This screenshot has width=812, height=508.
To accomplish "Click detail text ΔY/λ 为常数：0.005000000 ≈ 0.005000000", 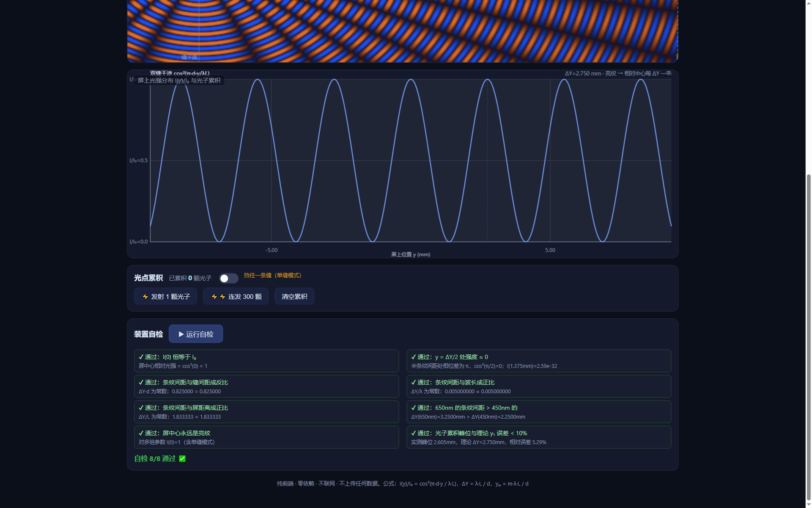I will [x=461, y=392].
